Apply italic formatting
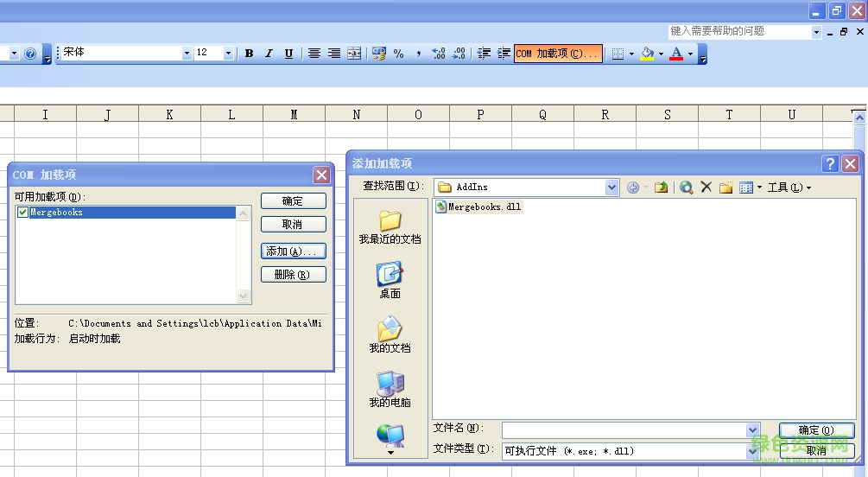 269,54
